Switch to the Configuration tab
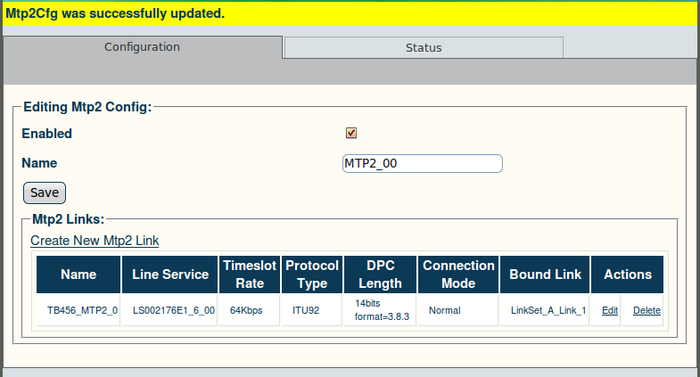This screenshot has height=377, width=700. 142,47
